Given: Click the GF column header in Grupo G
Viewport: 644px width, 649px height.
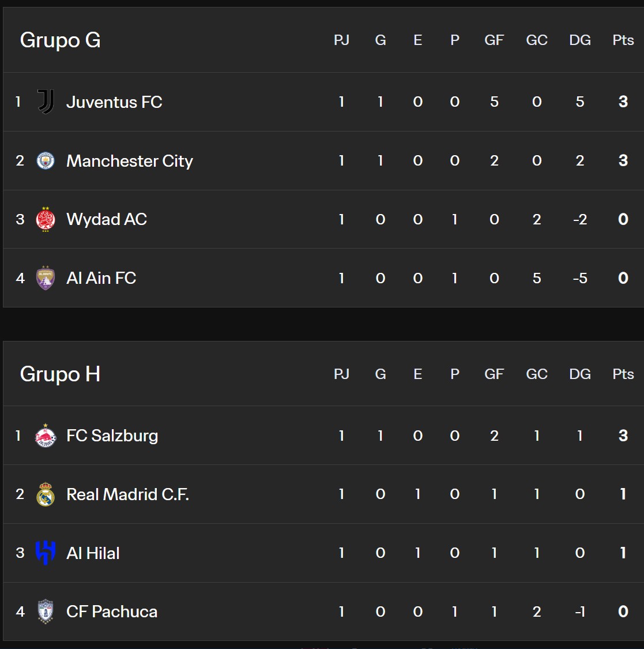Looking at the screenshot, I should [x=494, y=40].
